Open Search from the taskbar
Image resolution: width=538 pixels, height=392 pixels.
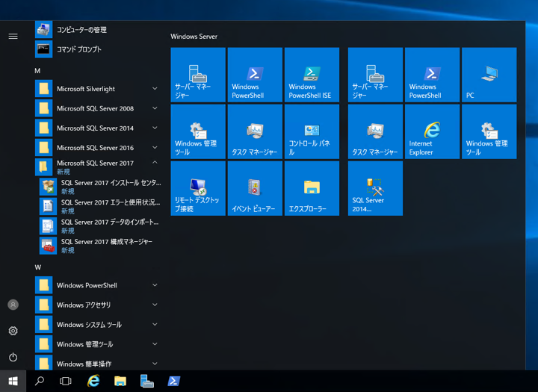pyautogui.click(x=40, y=381)
